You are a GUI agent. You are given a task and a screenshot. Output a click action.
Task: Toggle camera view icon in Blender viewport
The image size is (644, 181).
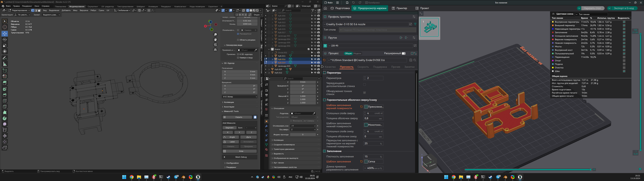point(216,45)
